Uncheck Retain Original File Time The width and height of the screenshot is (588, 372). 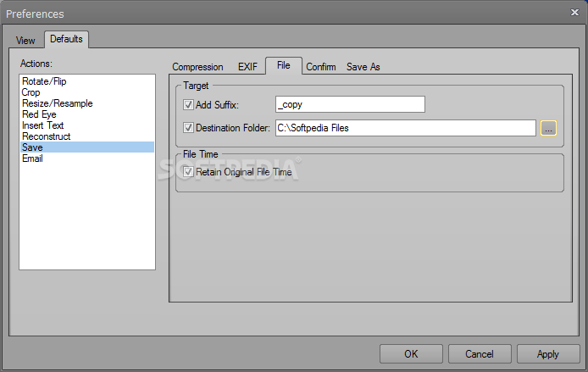pyautogui.click(x=188, y=172)
